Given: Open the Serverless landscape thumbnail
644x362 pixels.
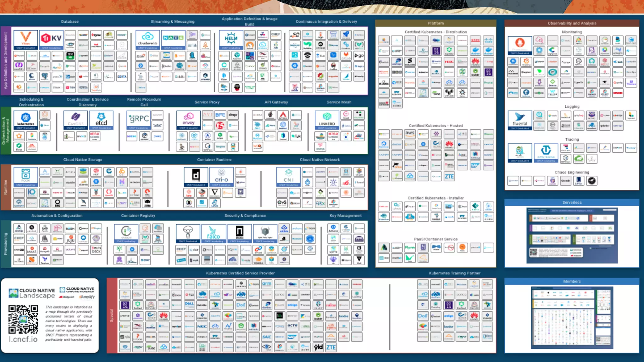Looking at the screenshot, I should pos(572,235).
